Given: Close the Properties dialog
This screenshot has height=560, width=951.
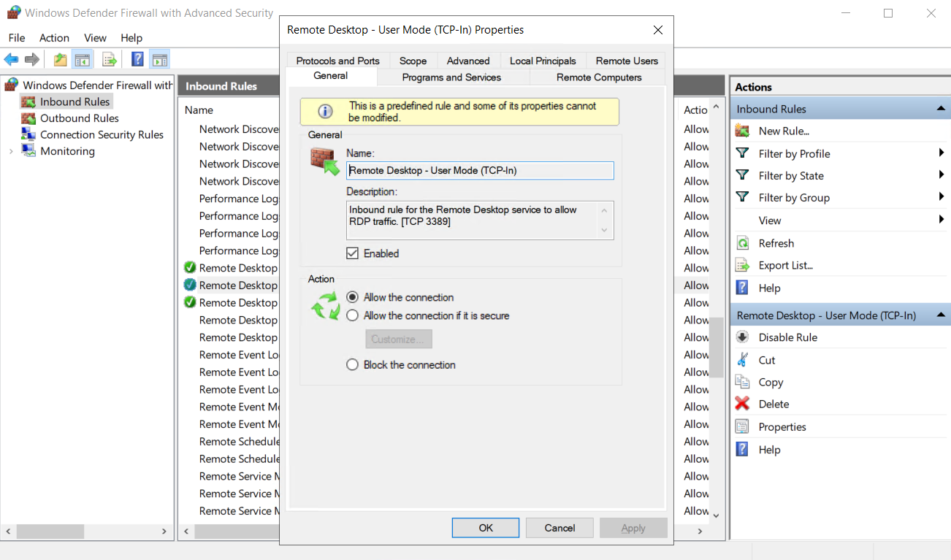Looking at the screenshot, I should tap(657, 30).
